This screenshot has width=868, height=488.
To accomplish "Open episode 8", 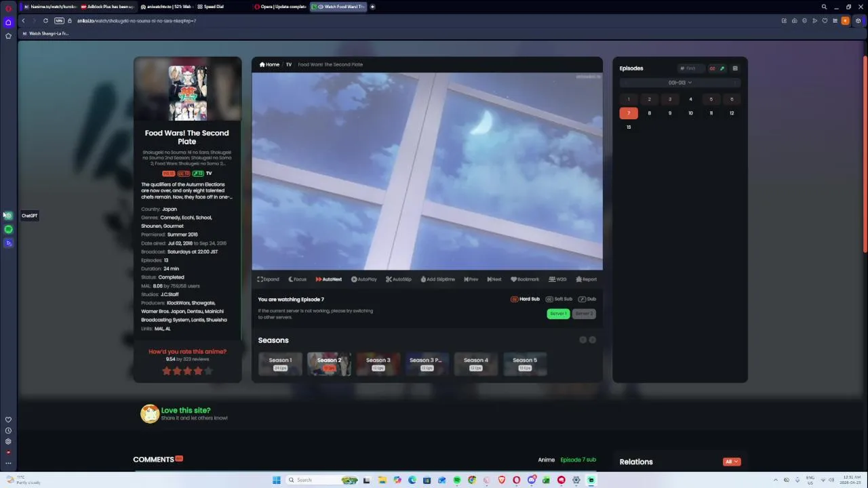I will (x=649, y=113).
